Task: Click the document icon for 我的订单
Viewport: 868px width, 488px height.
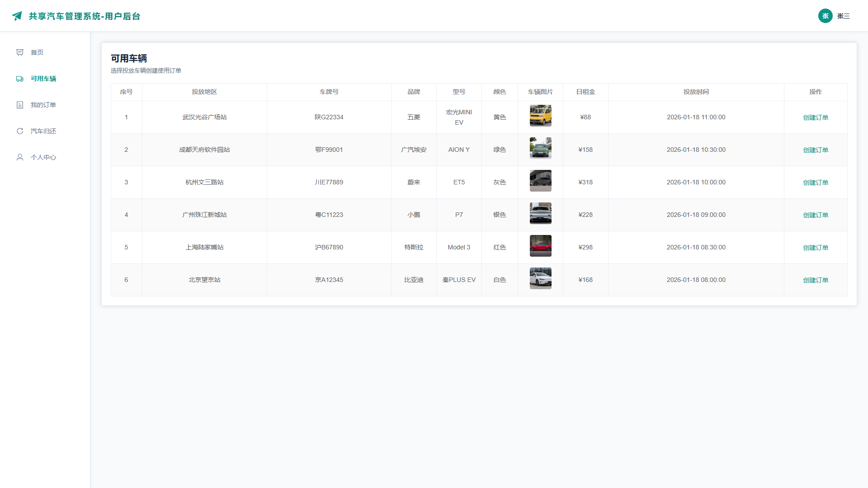Action: 20,105
